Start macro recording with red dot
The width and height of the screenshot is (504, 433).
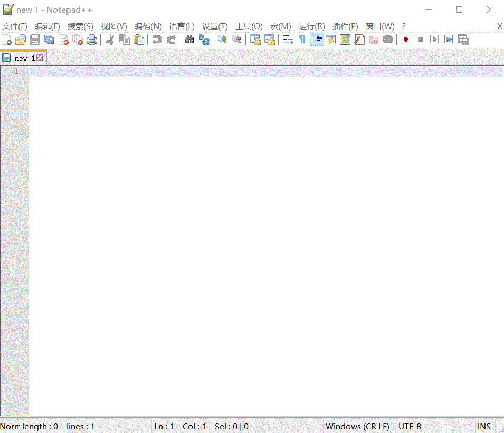click(x=405, y=40)
